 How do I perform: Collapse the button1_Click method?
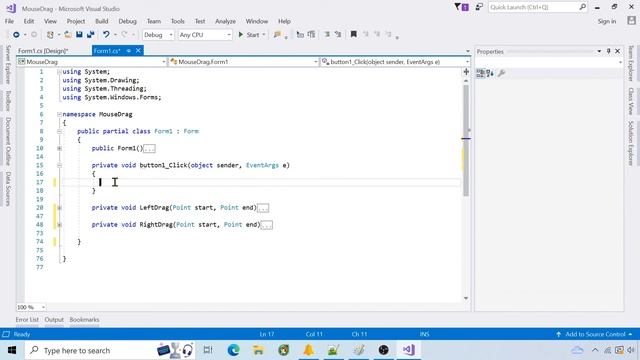click(x=60, y=165)
